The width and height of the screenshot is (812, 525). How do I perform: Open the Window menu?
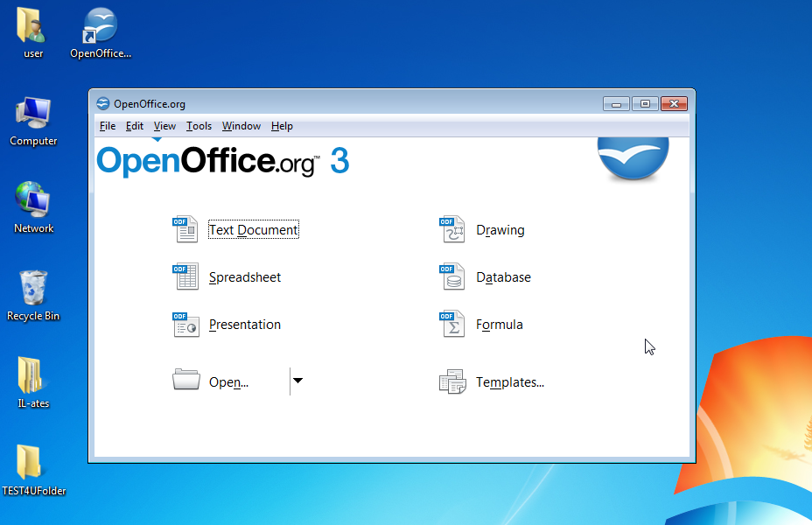click(241, 126)
